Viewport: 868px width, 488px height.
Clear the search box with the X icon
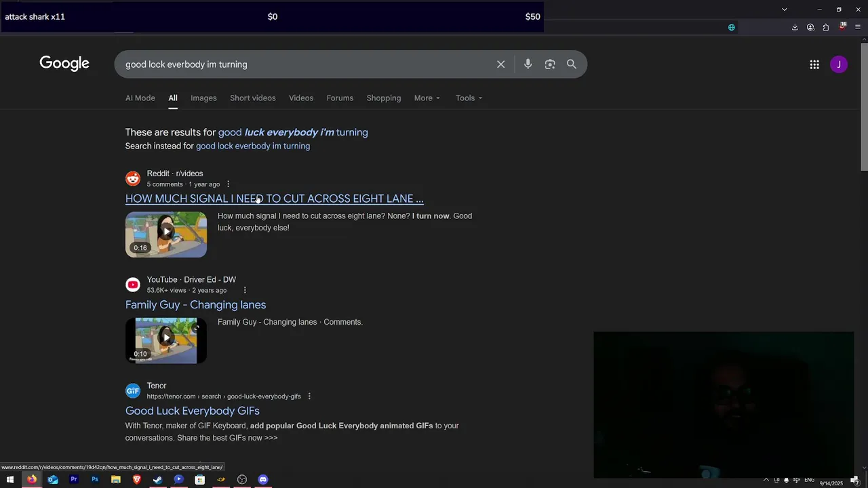point(500,64)
